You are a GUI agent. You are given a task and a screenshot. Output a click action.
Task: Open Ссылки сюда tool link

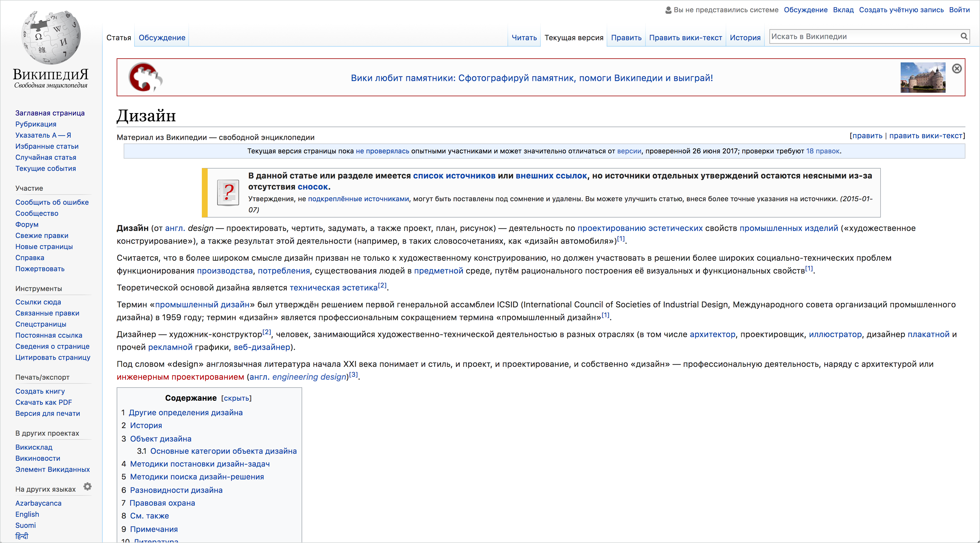click(38, 302)
